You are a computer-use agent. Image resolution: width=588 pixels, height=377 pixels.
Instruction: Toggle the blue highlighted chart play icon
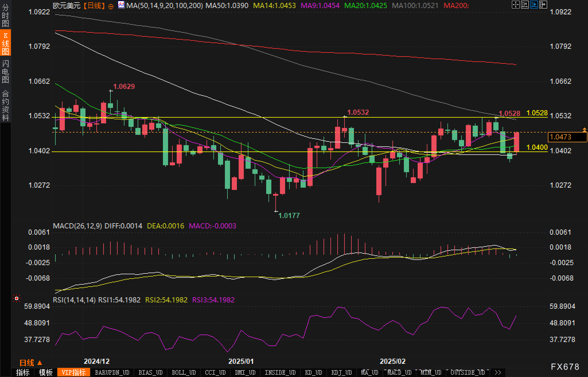point(534,5)
